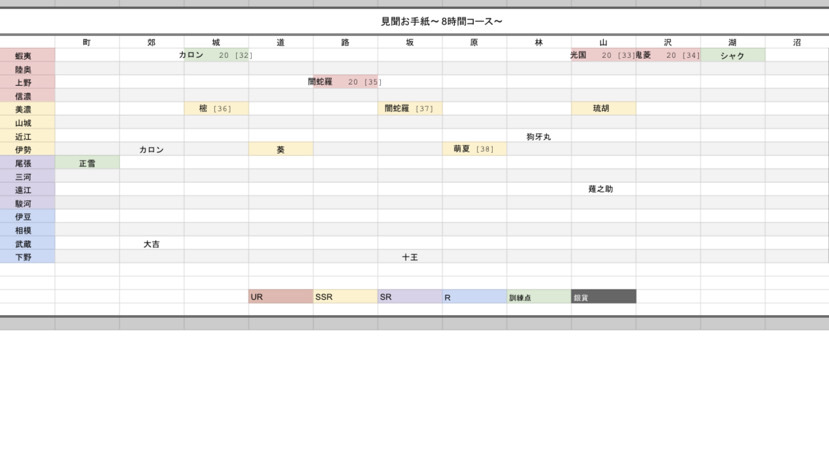Click the カロン cell in 伊勢 row
The image size is (829, 466).
pyautogui.click(x=152, y=149)
